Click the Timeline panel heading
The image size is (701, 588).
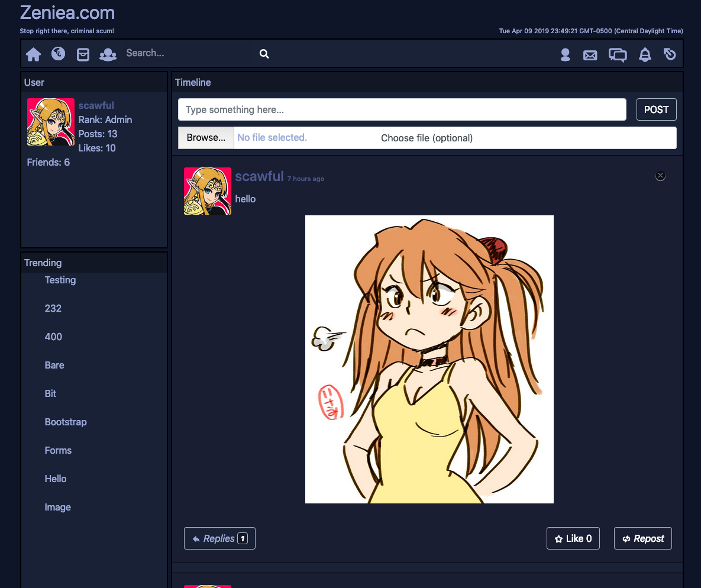click(193, 82)
